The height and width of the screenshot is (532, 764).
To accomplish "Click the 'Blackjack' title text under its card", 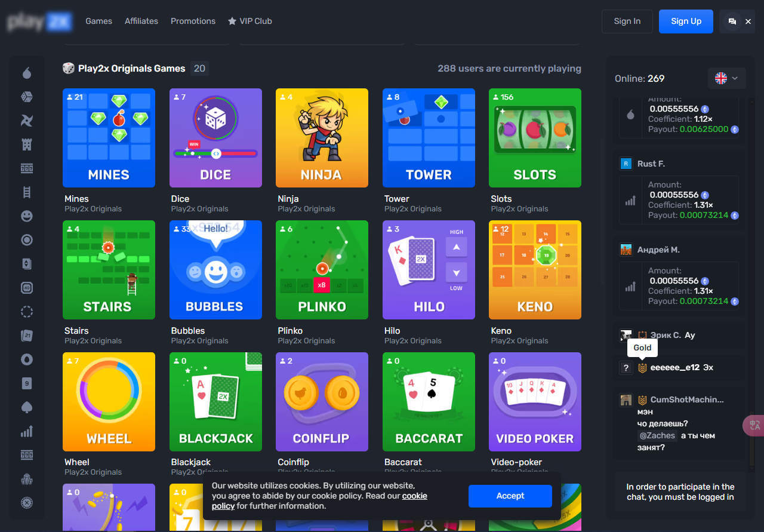I will (191, 462).
